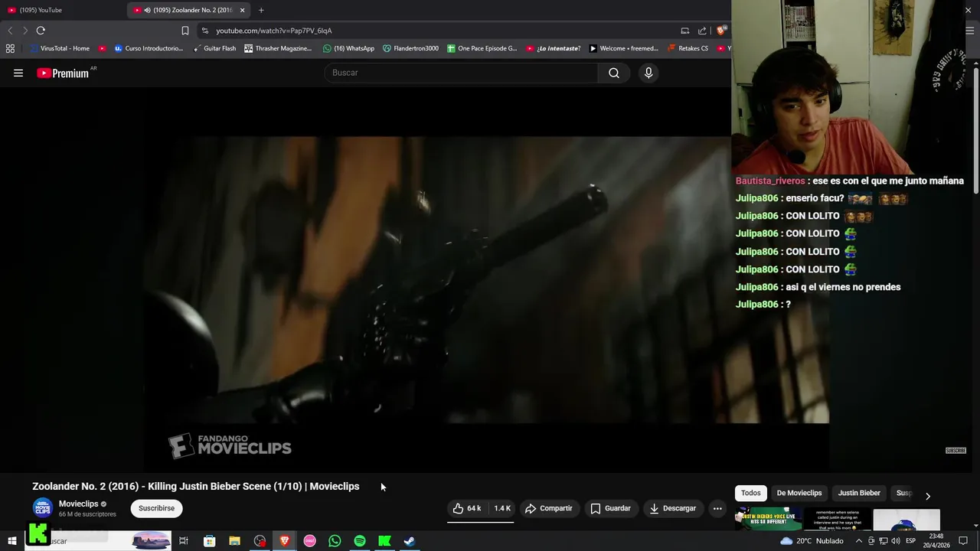Open Retakes CS bookmark
Viewport: 980px width, 551px height.
click(x=688, y=48)
